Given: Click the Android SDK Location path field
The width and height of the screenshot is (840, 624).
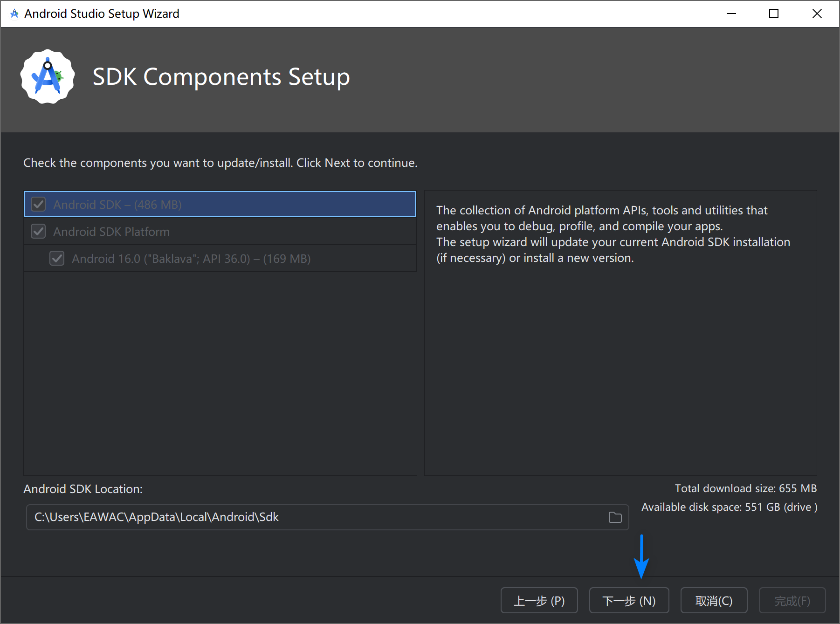Looking at the screenshot, I should coord(317,517).
